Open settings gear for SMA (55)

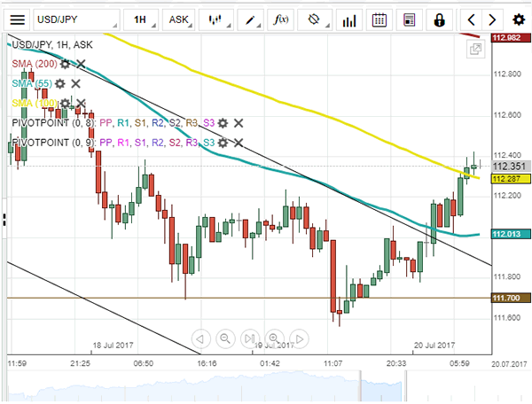coord(59,83)
